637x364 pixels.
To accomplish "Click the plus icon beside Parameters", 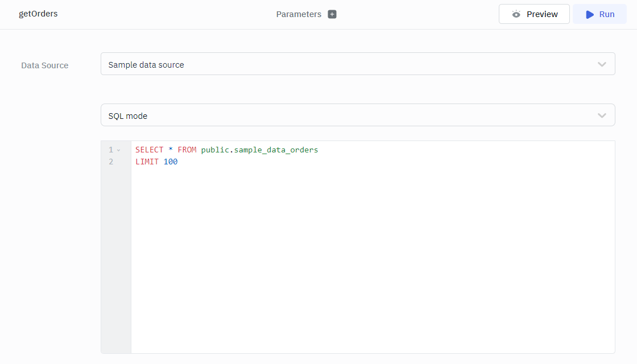I will pyautogui.click(x=332, y=14).
